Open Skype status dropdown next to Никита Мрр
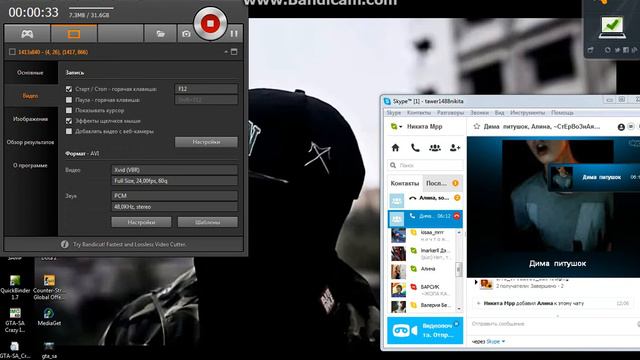This screenshot has width=640, height=360. (x=396, y=127)
